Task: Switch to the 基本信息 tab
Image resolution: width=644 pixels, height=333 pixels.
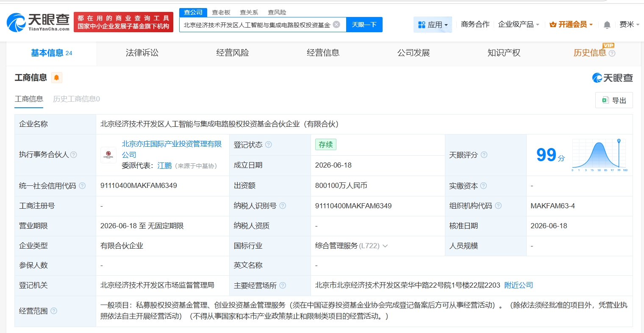Action: (x=52, y=53)
